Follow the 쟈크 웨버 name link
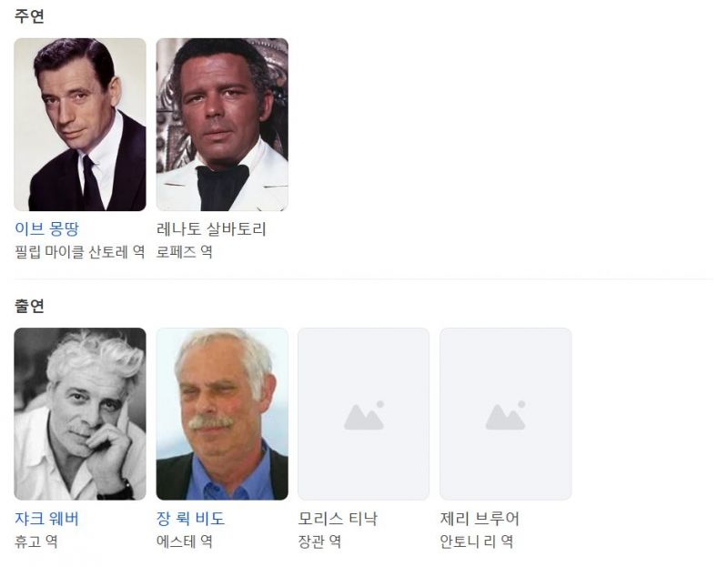This screenshot has height=567, width=728. (x=46, y=519)
